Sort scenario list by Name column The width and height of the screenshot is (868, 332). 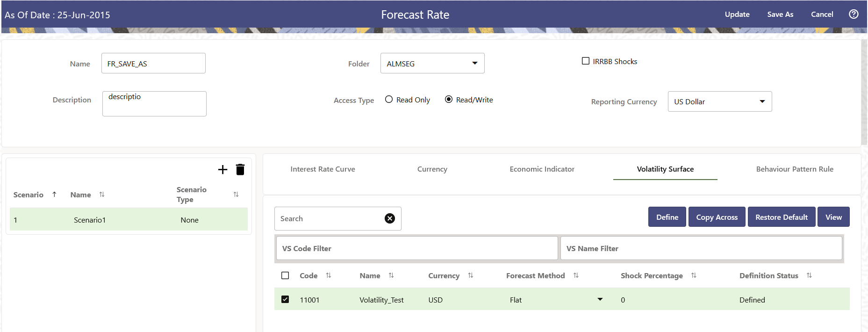click(x=102, y=195)
